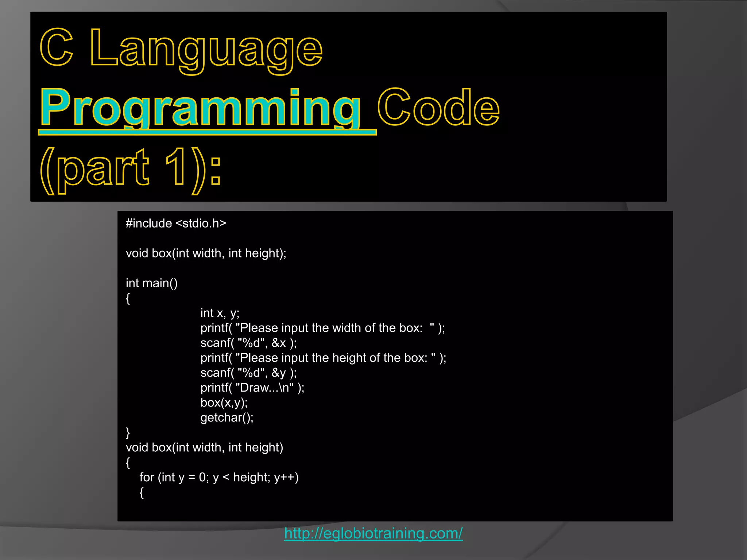Viewport: 747px width, 560px height.
Task: Open the eglobiotraining.com link
Action: click(373, 533)
